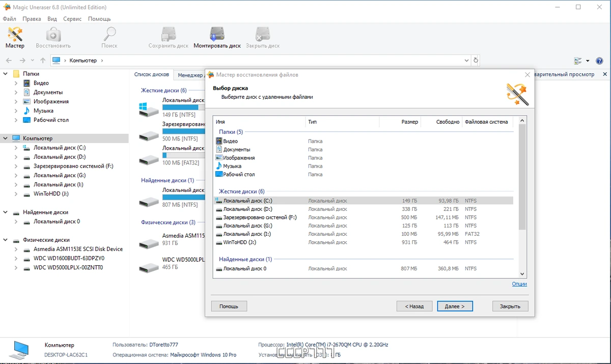Screen dimensions: 611x364
Task: Click the Поиск magnifier icon
Action: pos(109,34)
